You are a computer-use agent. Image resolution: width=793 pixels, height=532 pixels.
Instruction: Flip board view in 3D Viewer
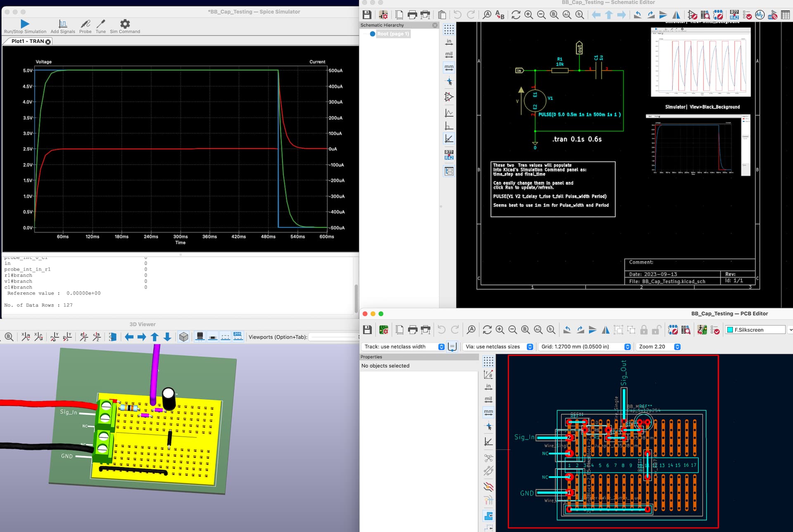click(113, 337)
